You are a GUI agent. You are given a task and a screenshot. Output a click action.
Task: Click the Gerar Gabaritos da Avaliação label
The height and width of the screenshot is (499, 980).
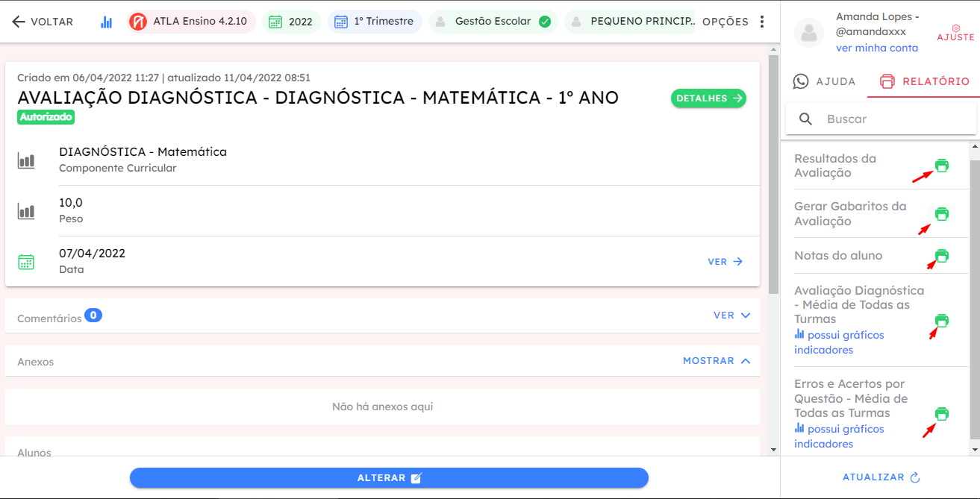pyautogui.click(x=850, y=214)
